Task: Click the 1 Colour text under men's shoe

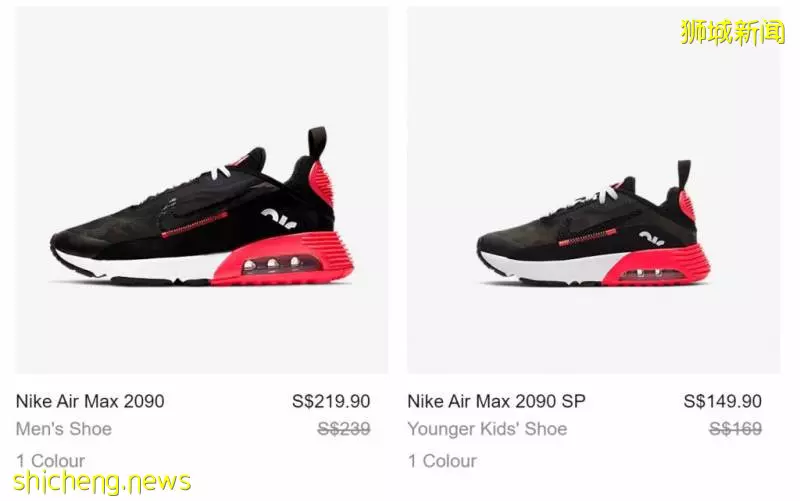Action: coord(51,461)
